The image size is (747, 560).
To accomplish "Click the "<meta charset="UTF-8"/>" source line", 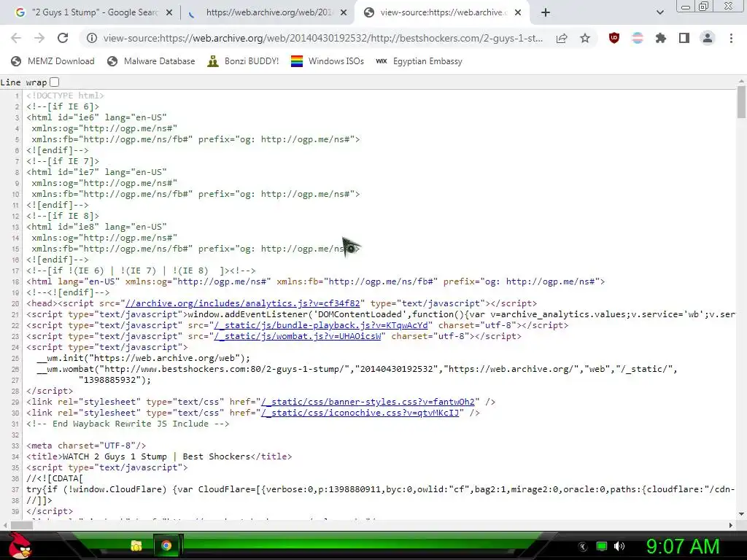I will [x=86, y=446].
